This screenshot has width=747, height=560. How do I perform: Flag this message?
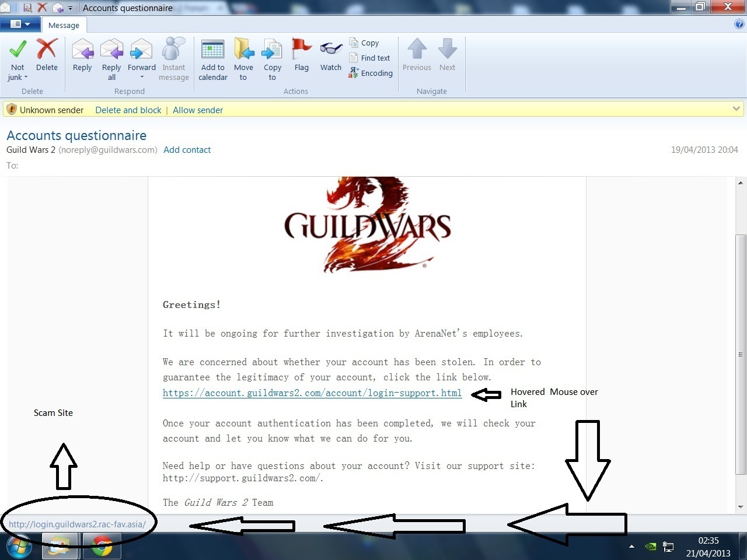point(301,54)
